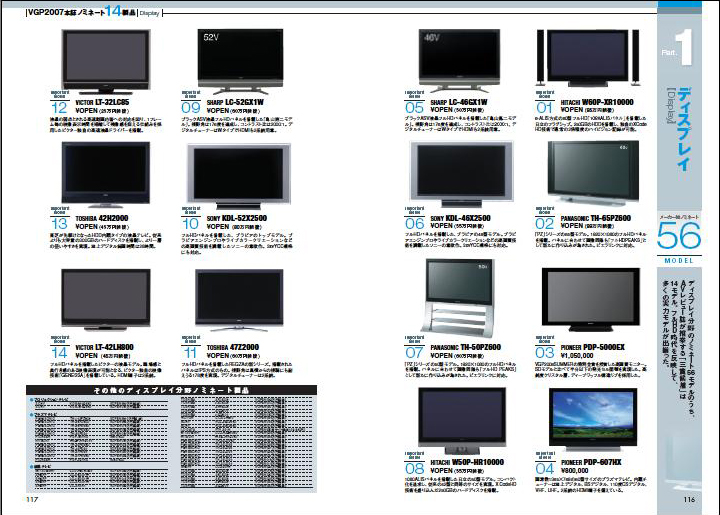Click page number 117
This screenshot has width=720, height=515.
tap(32, 499)
